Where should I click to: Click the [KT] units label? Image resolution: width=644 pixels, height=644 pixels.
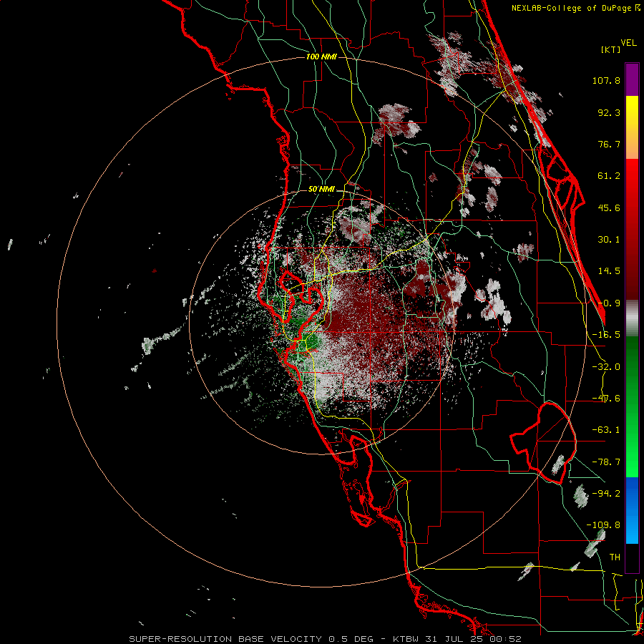611,49
